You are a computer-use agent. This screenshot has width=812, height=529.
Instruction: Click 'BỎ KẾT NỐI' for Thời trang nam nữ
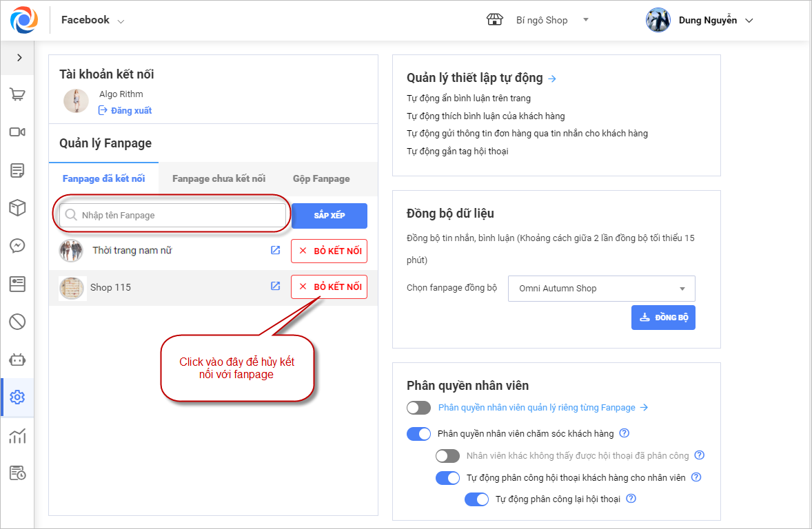tap(329, 251)
